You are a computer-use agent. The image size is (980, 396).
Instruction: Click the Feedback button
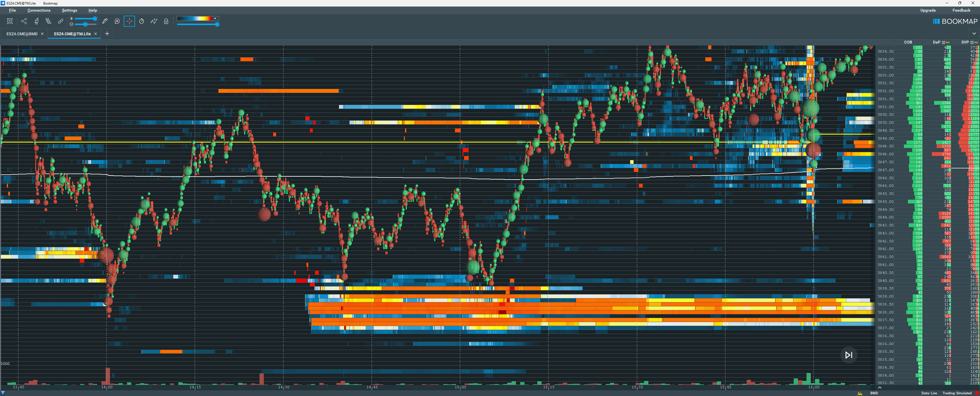tap(961, 10)
